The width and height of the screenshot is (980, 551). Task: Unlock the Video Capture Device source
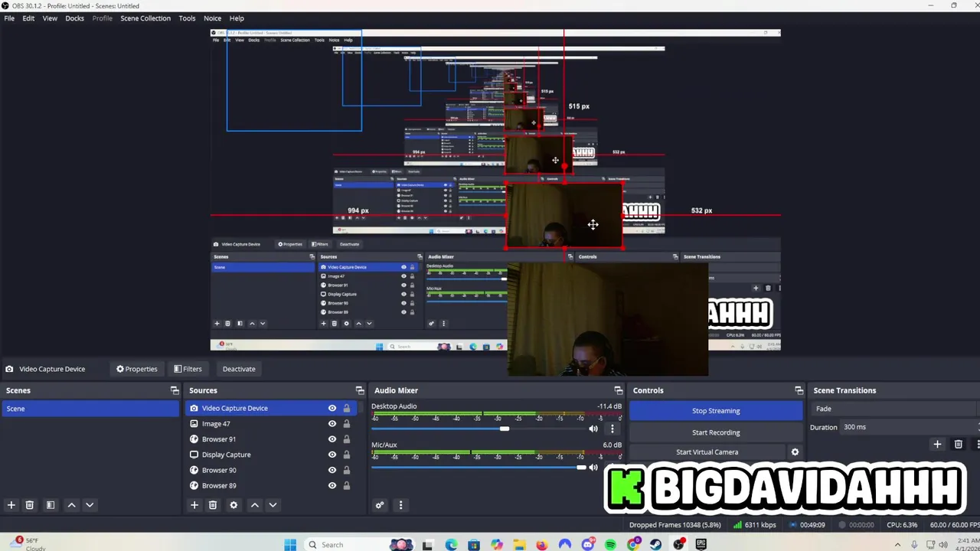click(x=347, y=409)
